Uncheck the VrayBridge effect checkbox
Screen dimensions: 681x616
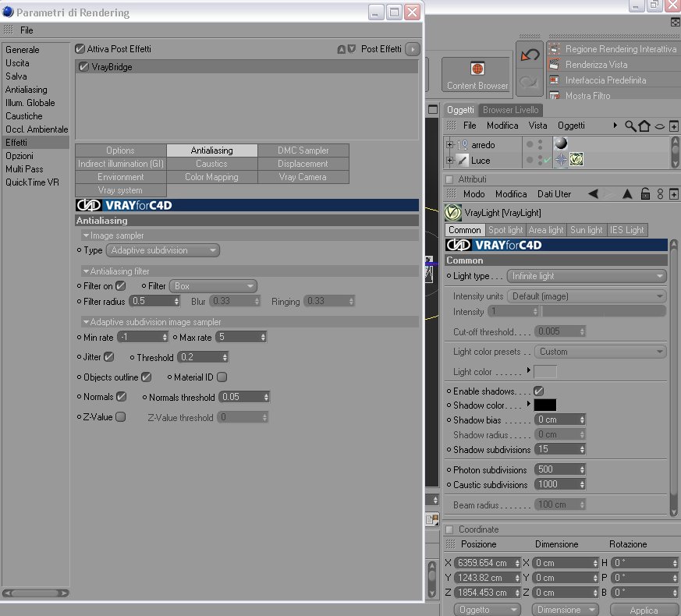[83, 67]
